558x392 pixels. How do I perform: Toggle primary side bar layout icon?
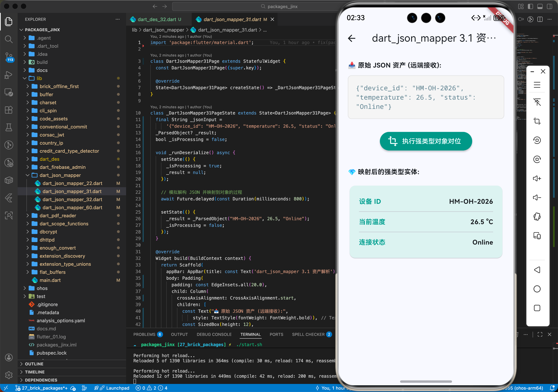[530, 7]
